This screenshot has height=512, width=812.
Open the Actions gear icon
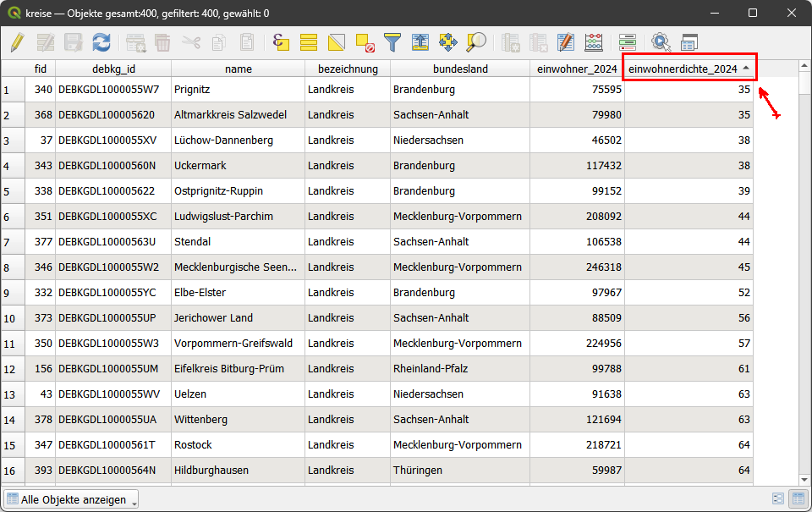click(x=661, y=41)
